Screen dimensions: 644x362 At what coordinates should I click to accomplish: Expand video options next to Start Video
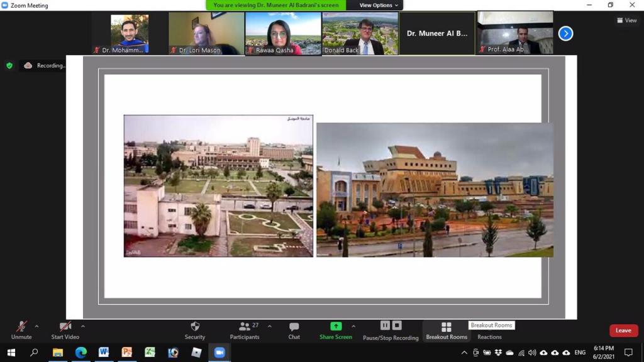(83, 326)
